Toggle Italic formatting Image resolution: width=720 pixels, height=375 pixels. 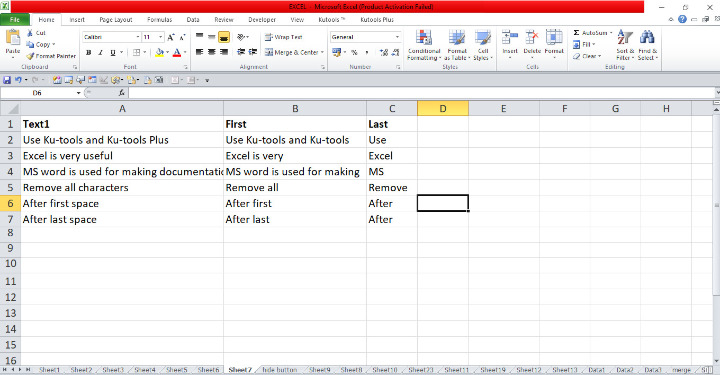(x=100, y=53)
